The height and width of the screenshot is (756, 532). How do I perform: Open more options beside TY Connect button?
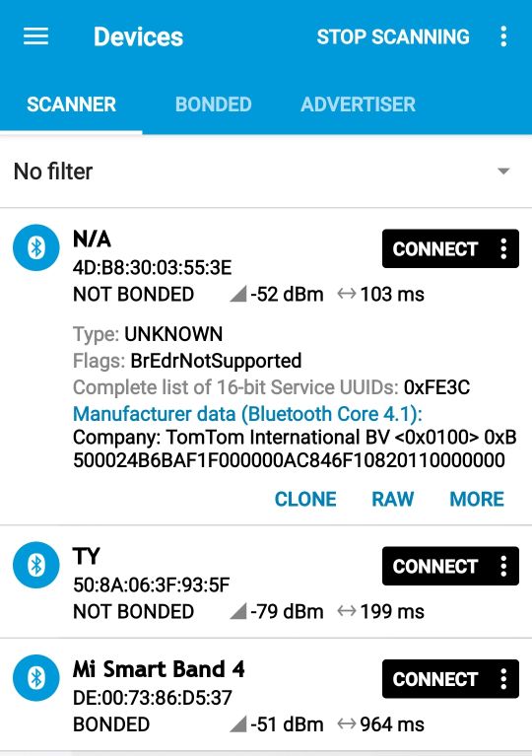click(x=503, y=566)
